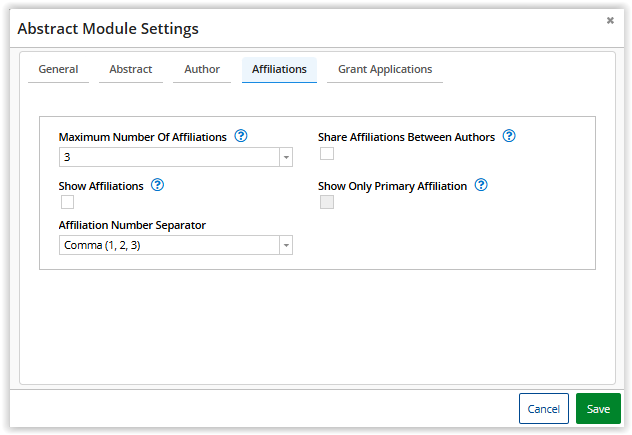The image size is (632, 435).
Task: Switch to the General tab
Action: point(58,70)
